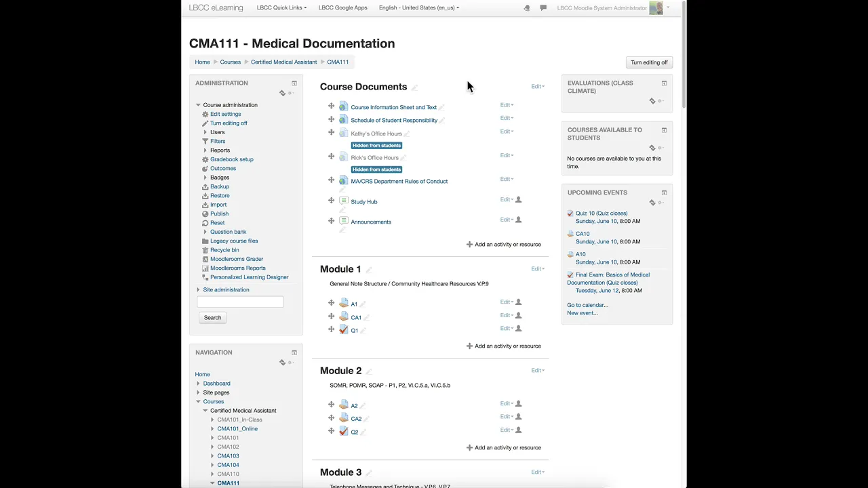
Task: Select CMA103 in Navigation tree
Action: coord(228,456)
